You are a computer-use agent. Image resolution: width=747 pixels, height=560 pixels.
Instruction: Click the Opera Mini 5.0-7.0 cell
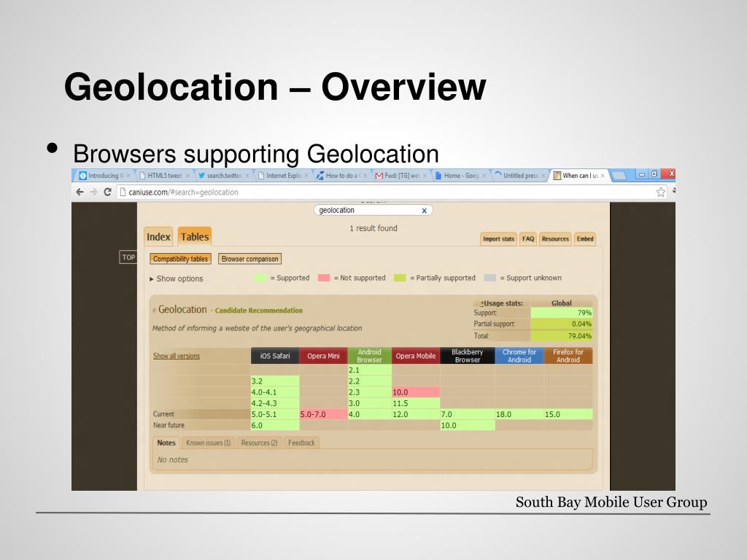pyautogui.click(x=323, y=414)
